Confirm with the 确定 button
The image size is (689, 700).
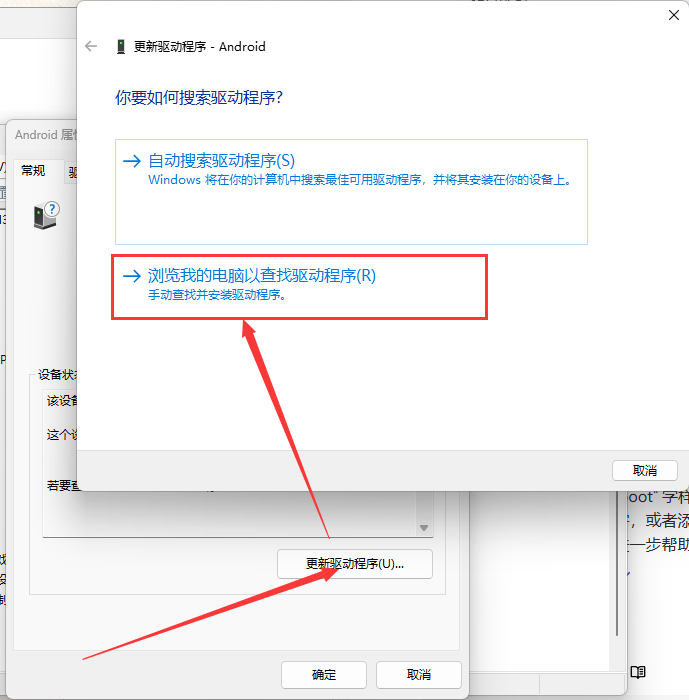[323, 674]
